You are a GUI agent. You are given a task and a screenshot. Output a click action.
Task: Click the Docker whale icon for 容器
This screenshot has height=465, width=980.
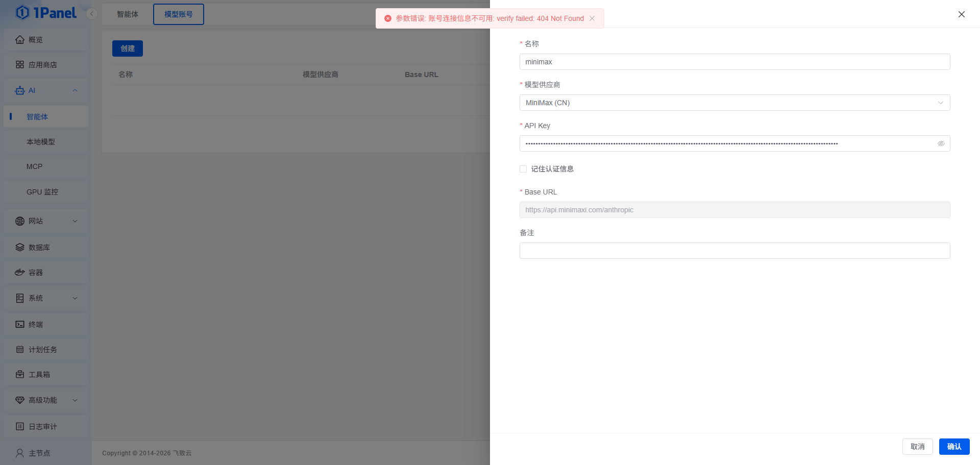[20, 273]
